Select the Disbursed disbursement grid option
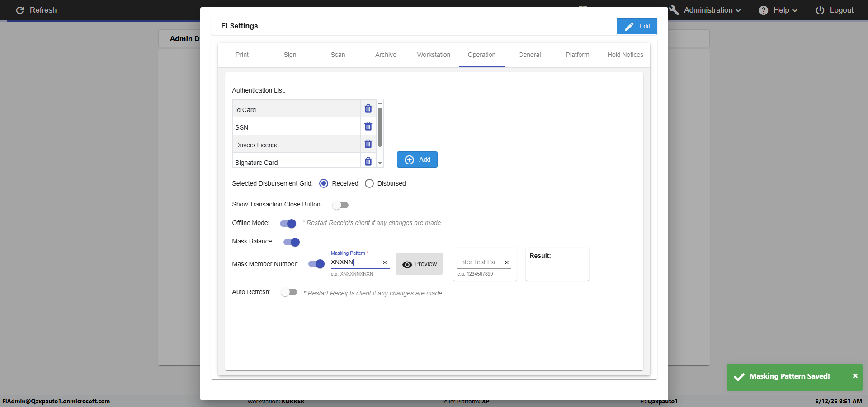Viewport: 868px width, 407px height. (369, 183)
